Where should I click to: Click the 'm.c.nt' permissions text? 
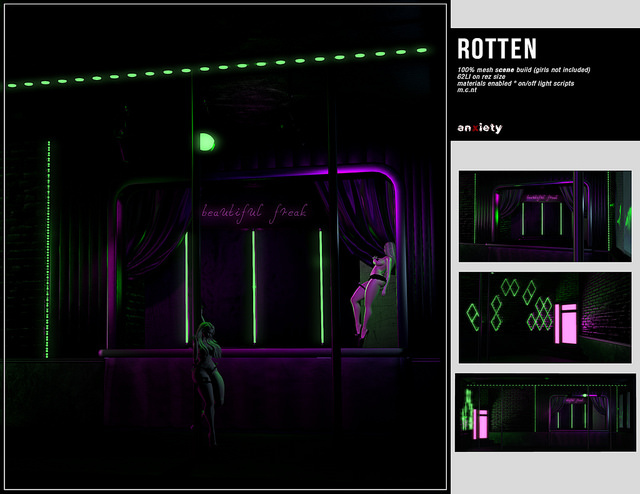click(x=467, y=90)
